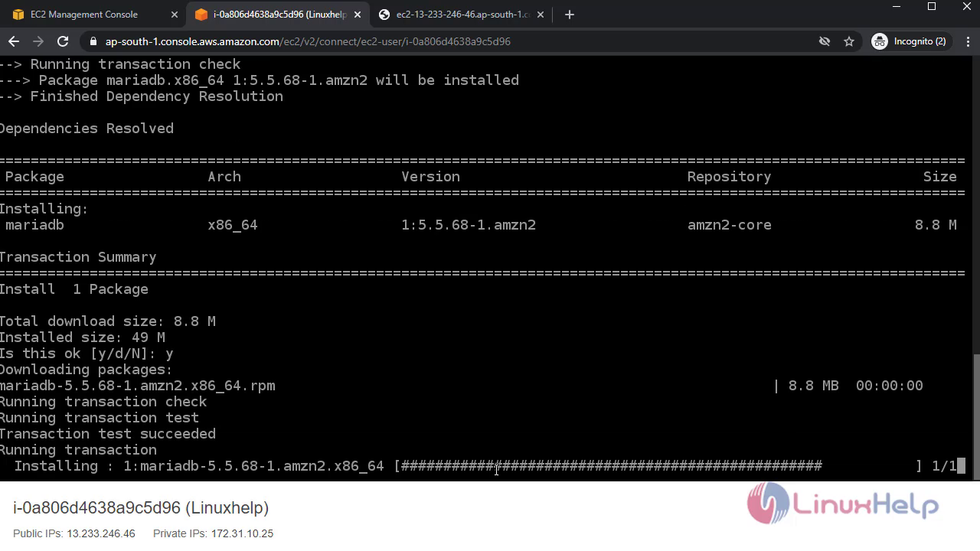Click the 'Installing:' label above mariadb row
The width and height of the screenshot is (980, 551).
click(x=44, y=209)
